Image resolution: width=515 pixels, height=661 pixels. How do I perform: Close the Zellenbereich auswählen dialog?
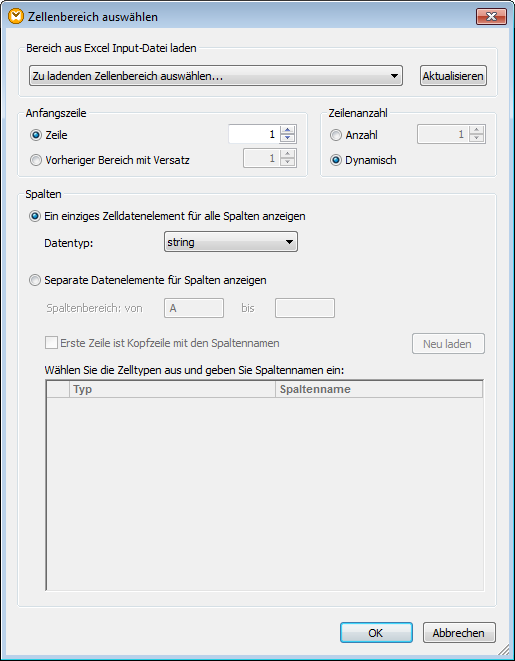(491, 17)
